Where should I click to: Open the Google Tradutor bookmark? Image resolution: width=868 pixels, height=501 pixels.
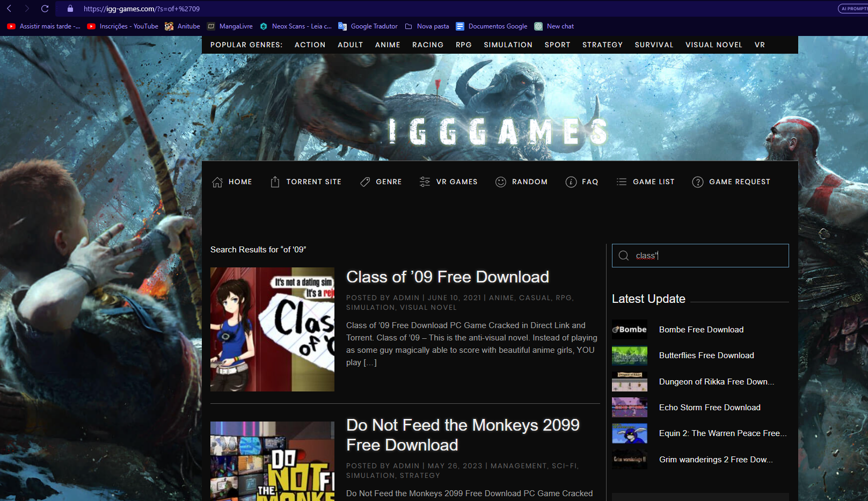click(x=373, y=26)
